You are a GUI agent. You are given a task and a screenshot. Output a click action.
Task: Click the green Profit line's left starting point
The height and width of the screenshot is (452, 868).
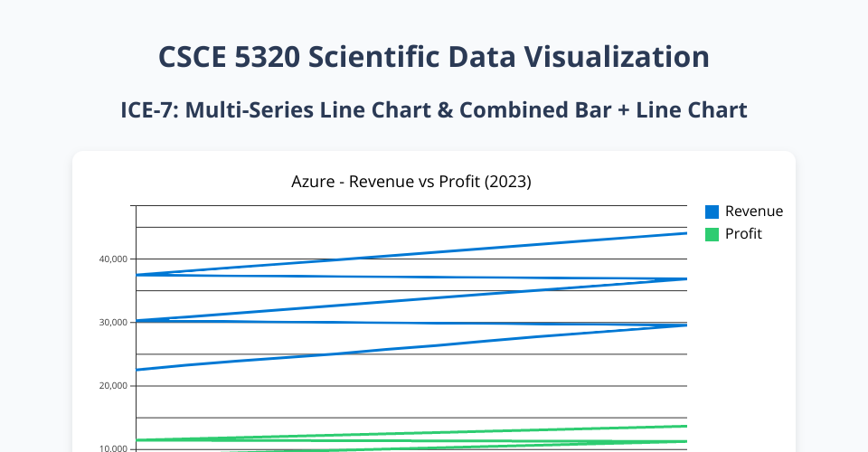click(x=137, y=440)
